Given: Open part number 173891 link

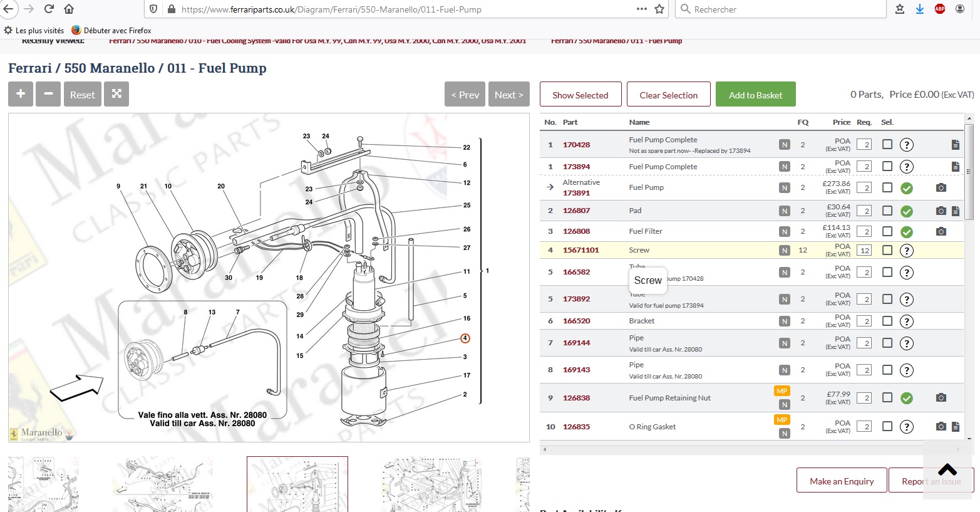Looking at the screenshot, I should 576,193.
